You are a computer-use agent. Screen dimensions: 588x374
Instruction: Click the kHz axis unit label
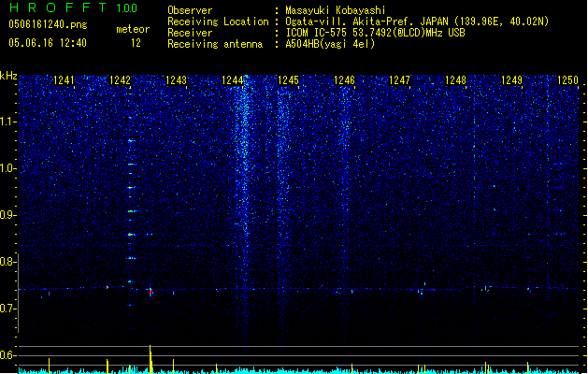8,76
